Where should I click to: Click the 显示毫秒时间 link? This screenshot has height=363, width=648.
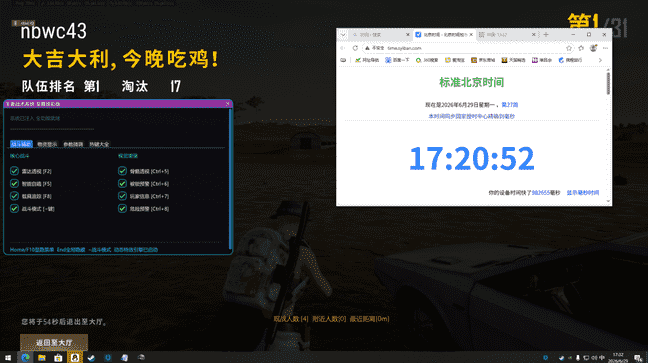pyautogui.click(x=583, y=193)
